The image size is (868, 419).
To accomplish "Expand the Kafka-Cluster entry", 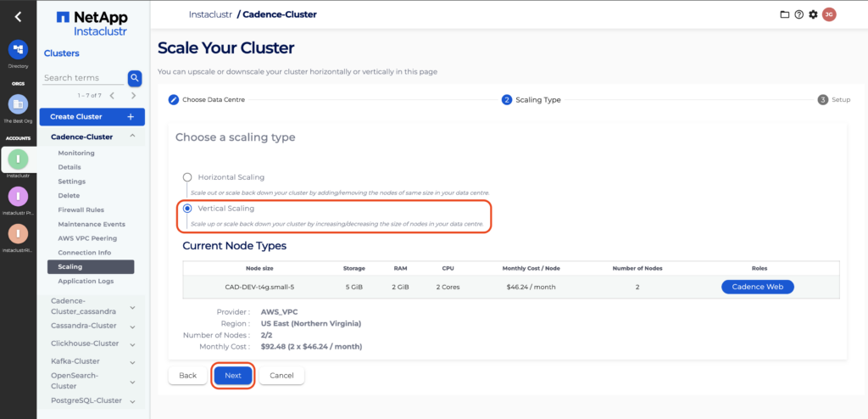I will [132, 361].
